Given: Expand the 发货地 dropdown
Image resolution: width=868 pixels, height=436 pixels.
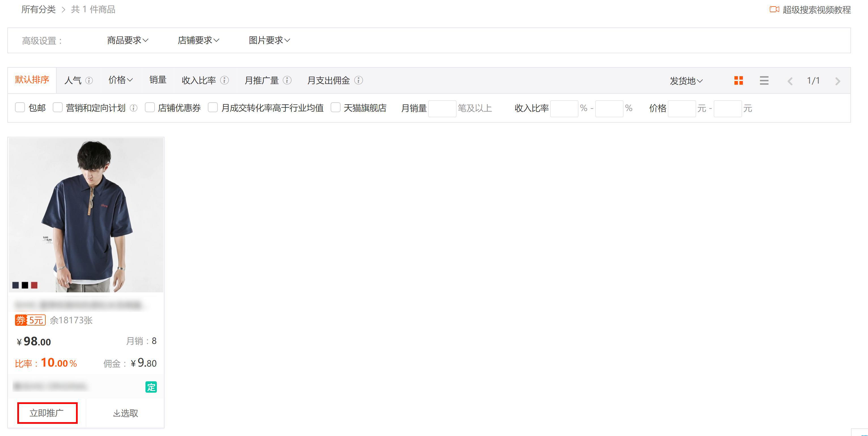Looking at the screenshot, I should click(x=686, y=81).
